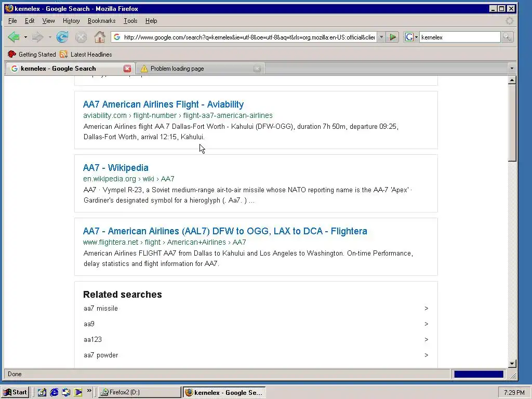Screen dimensions: 532x399
Task: Click the warning icon on Problem loading tab
Action: pos(144,69)
